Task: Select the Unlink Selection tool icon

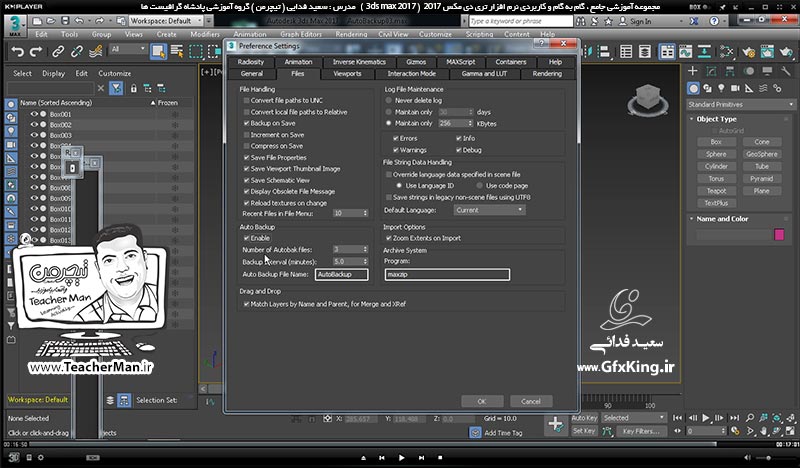Action: [x=77, y=52]
